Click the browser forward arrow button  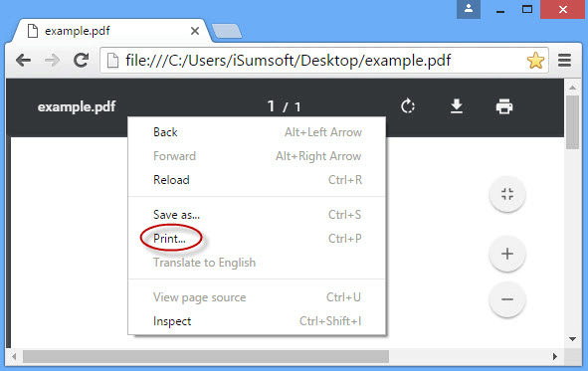tap(52, 60)
